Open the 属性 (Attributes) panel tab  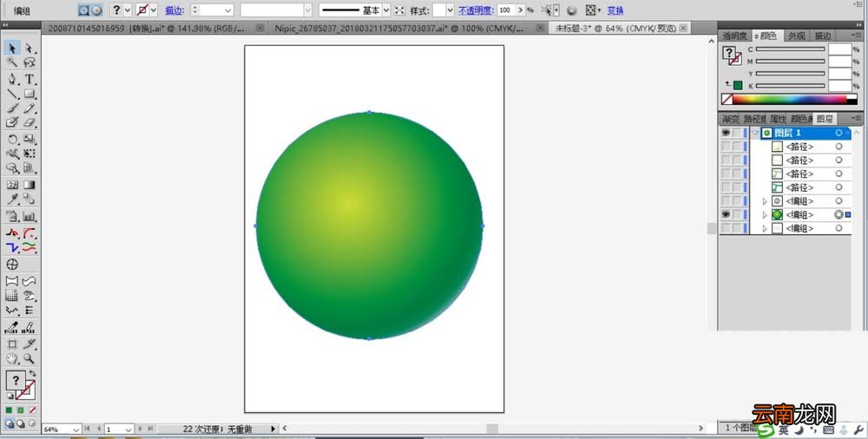click(x=778, y=119)
